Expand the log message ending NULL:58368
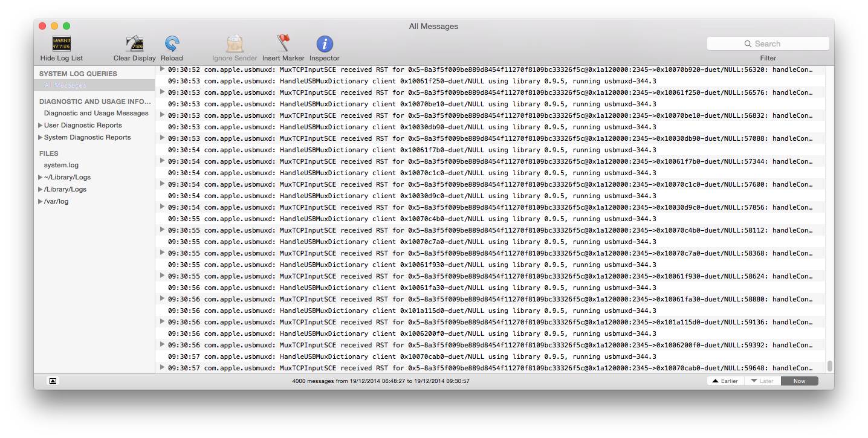The image size is (868, 438). coord(162,253)
